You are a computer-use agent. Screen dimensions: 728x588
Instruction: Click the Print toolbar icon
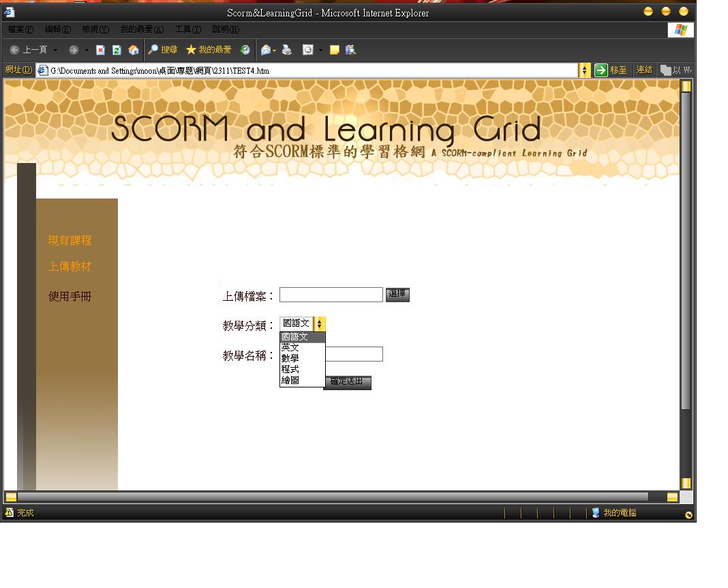(x=287, y=50)
